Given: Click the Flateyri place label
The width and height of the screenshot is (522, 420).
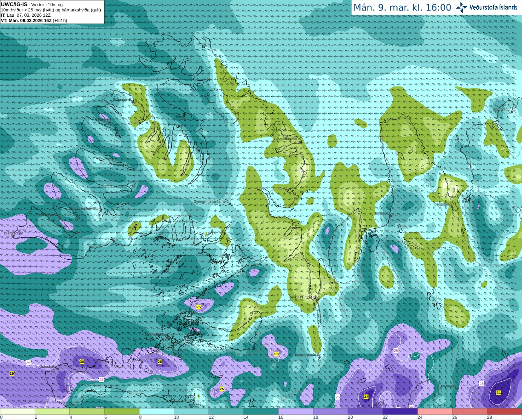Looking at the screenshot, I should click(x=102, y=120).
